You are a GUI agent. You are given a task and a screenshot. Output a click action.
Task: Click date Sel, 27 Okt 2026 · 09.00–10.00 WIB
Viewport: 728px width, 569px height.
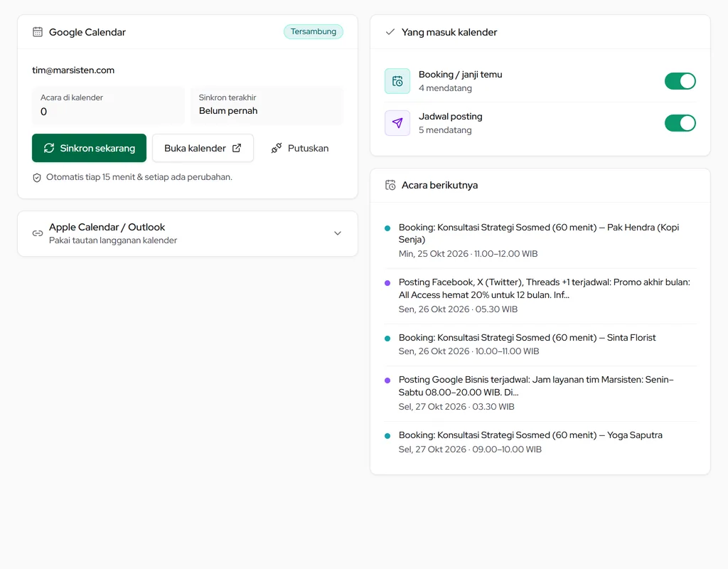470,450
